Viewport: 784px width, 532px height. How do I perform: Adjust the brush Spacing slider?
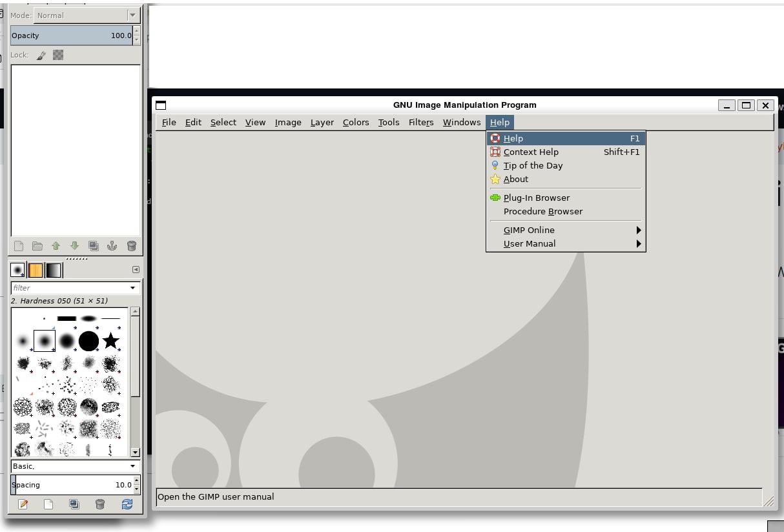pos(71,485)
